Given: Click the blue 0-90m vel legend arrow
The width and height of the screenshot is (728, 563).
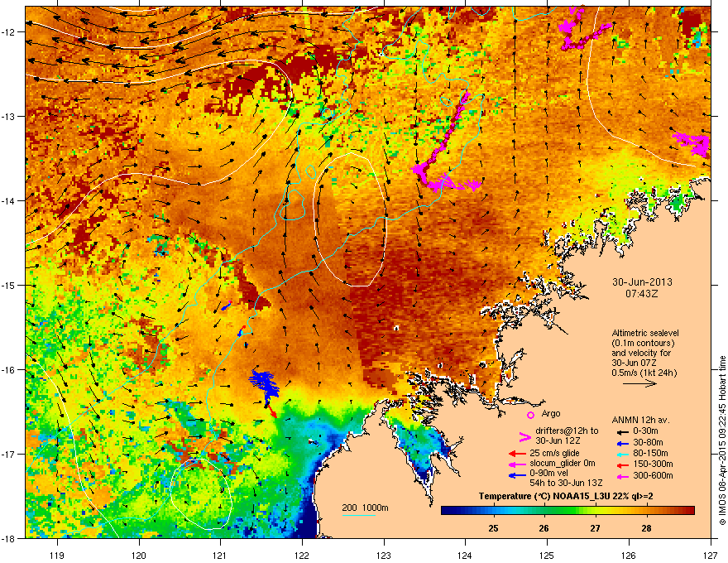Looking at the screenshot, I should point(517,475).
